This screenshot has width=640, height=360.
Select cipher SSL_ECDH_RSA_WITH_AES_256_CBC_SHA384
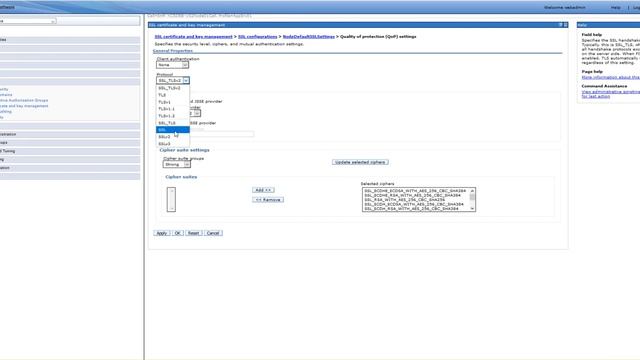[x=411, y=209]
